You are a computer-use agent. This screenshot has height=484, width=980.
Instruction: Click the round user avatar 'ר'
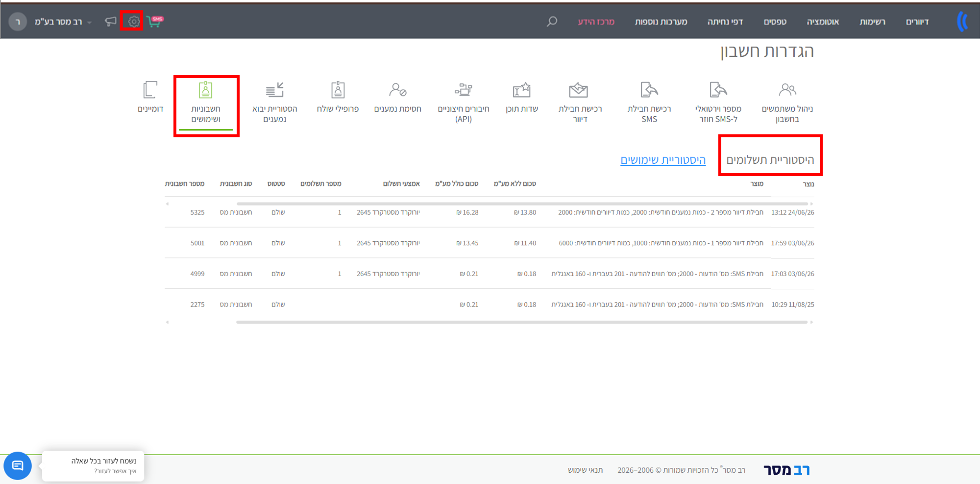[18, 22]
